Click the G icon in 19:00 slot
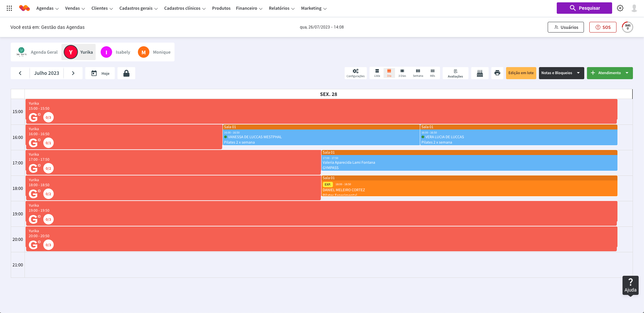The image size is (644, 313). click(x=34, y=219)
